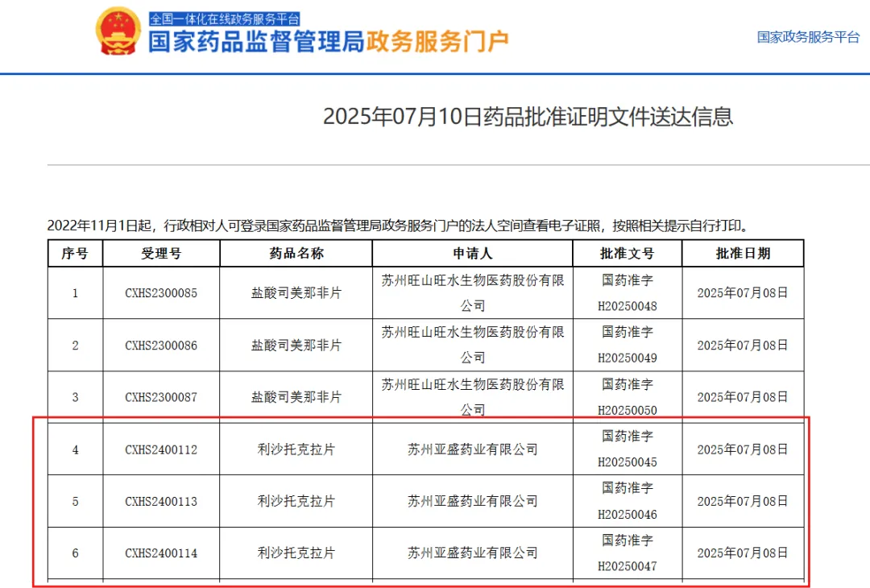
Task: Click 盐酸司美那非片 in the CXHS2300087 row
Action: coord(296,397)
